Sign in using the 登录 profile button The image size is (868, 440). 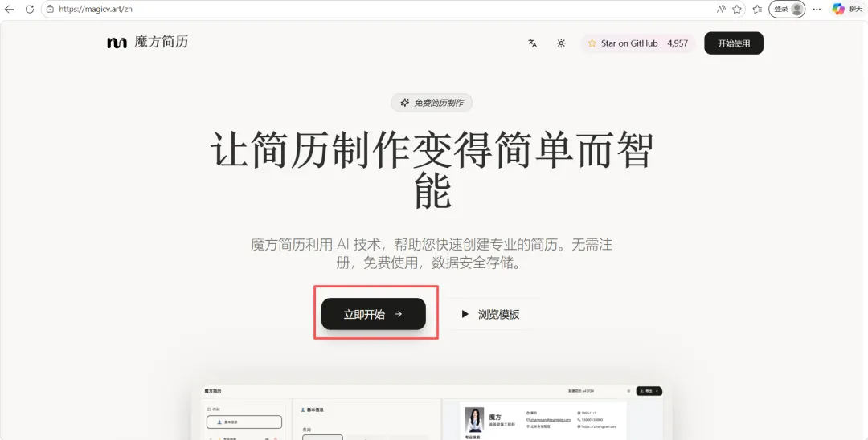[x=787, y=9]
